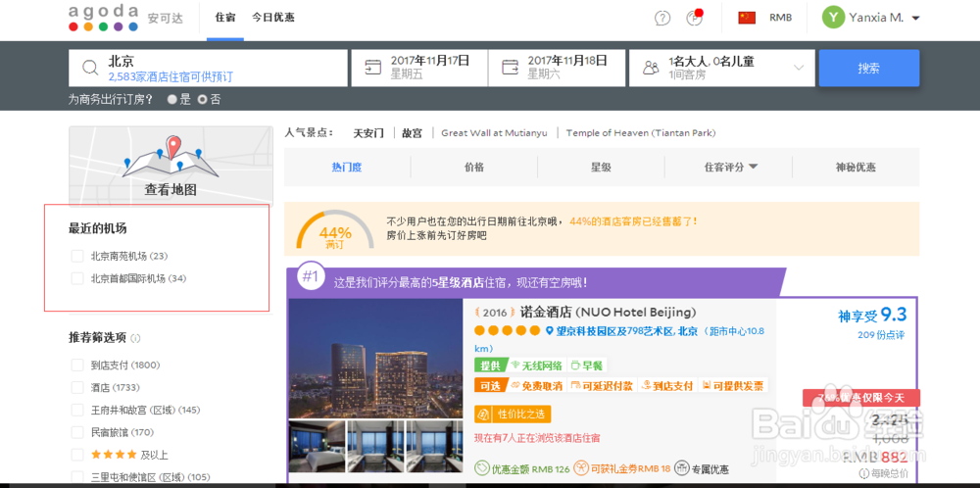Open the notifications icon with red dot
This screenshot has width=980, height=488.
tap(695, 18)
